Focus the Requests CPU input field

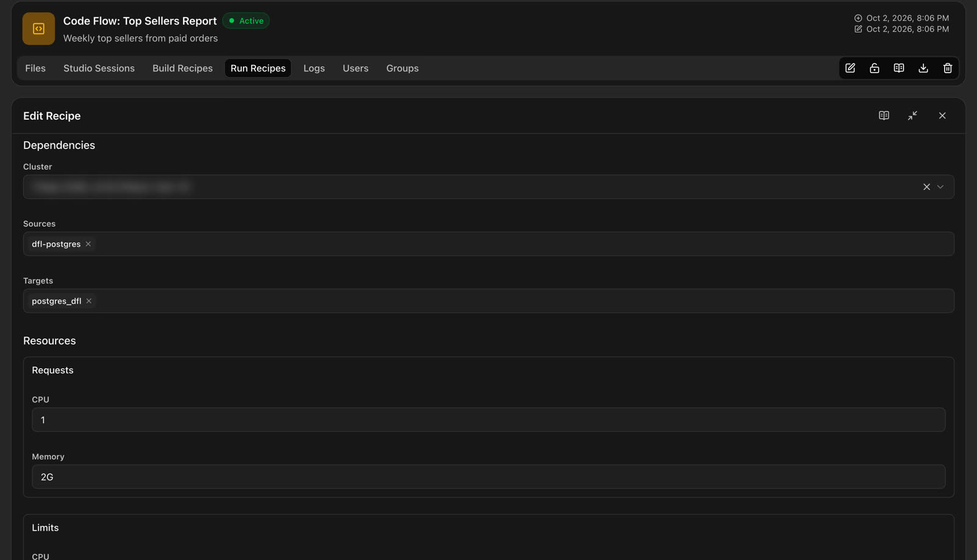(x=488, y=420)
